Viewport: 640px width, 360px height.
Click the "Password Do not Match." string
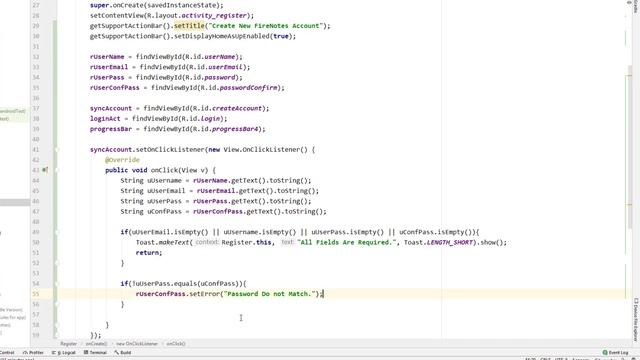[x=271, y=294]
